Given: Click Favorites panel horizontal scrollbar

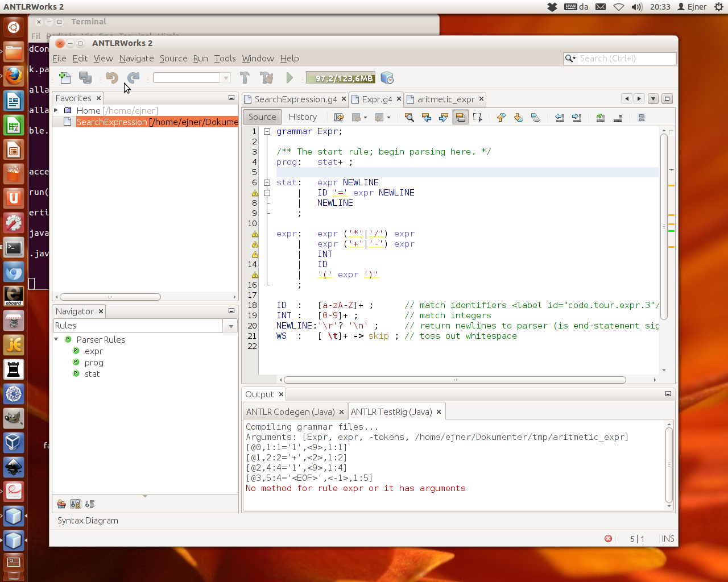Looking at the screenshot, I should coord(110,297).
